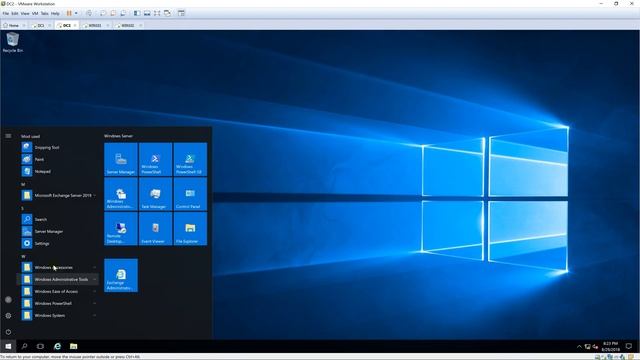The image size is (640, 360).
Task: Expand the Windows Administrative Tools folder
Action: click(x=57, y=279)
